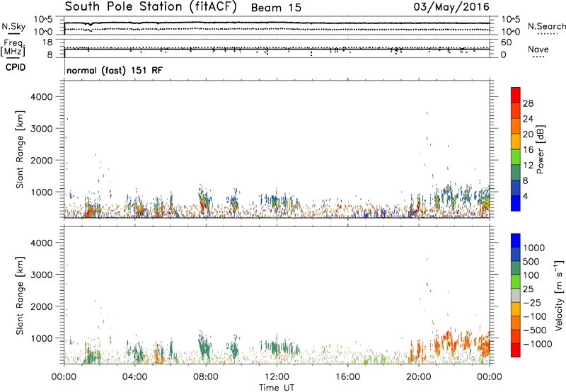Click the red top segment of power colorbar
Image resolution: width=566 pixels, height=392 pixels.
point(516,95)
